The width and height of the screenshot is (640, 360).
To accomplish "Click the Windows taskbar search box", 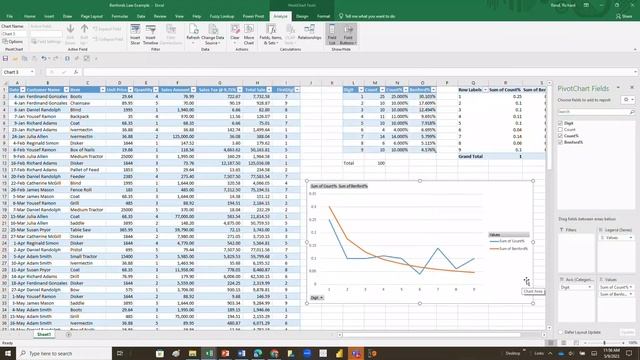I will coord(64,353).
